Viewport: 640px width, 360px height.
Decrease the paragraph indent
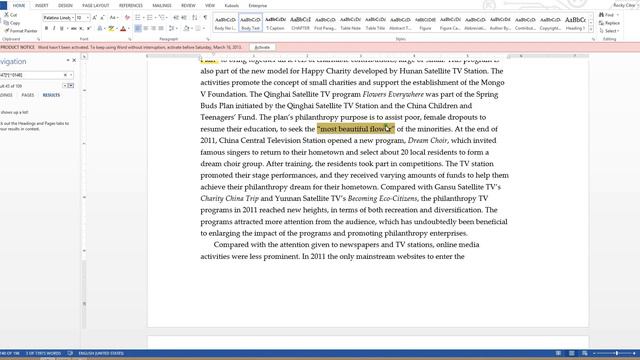176,18
